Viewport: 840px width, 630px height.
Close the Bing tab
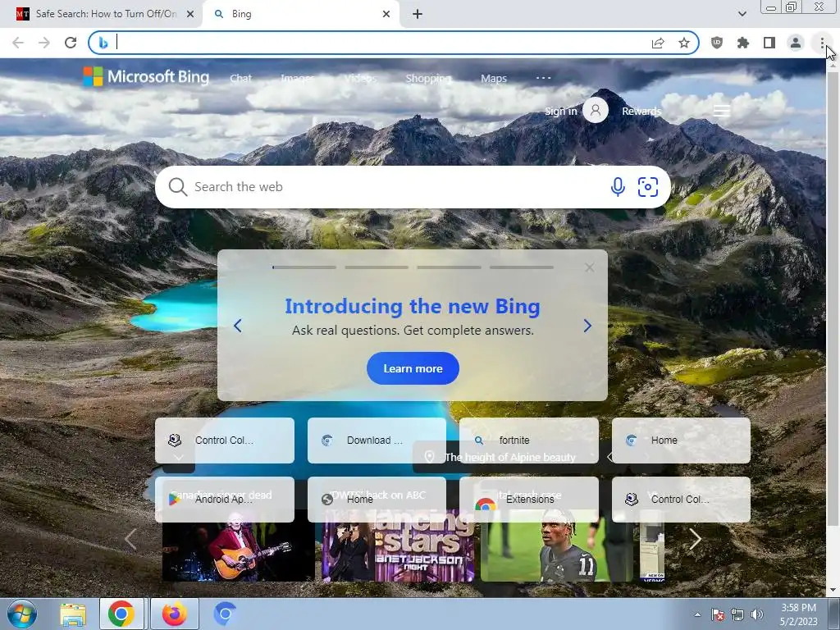click(x=386, y=15)
